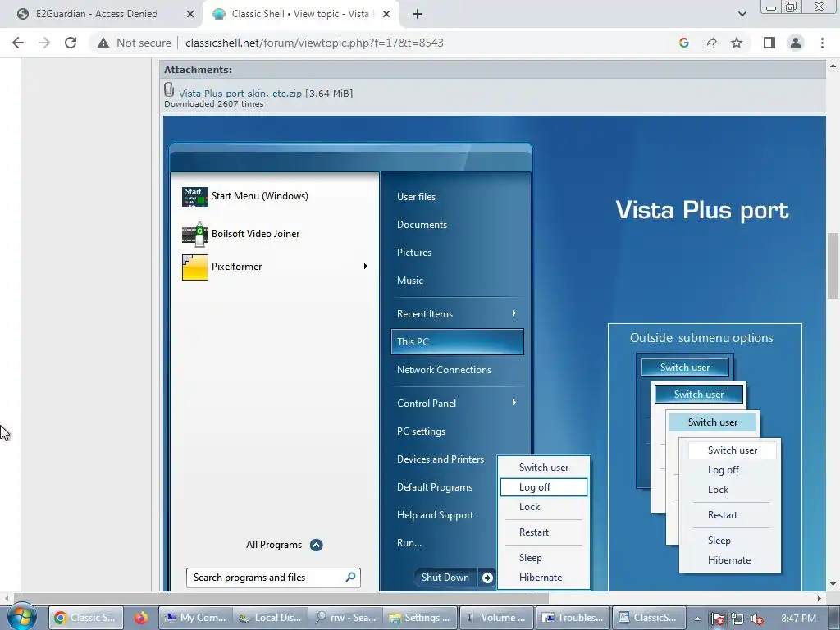Click the Vista Plus port screenshot image

click(494, 354)
